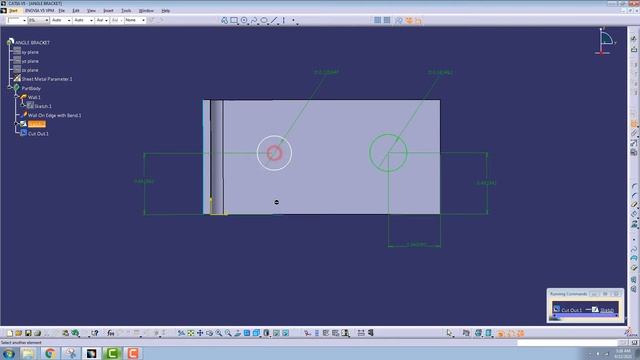This screenshot has width=640, height=360.
Task: Open the Edit menu
Action: (x=76, y=11)
